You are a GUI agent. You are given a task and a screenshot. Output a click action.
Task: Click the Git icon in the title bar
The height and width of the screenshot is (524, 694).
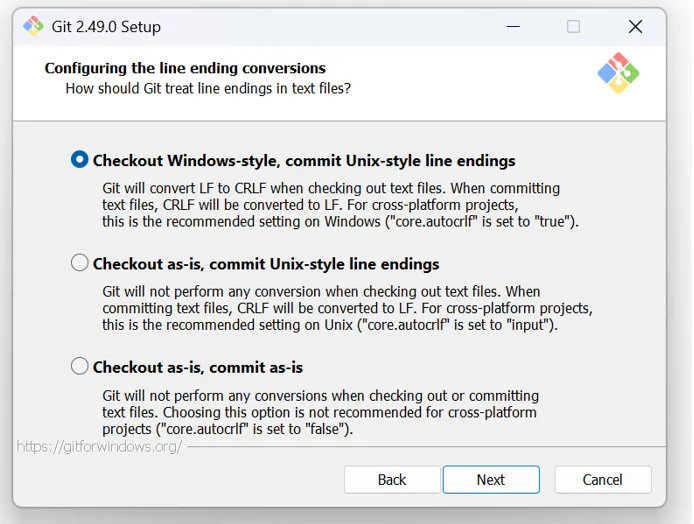pos(33,27)
